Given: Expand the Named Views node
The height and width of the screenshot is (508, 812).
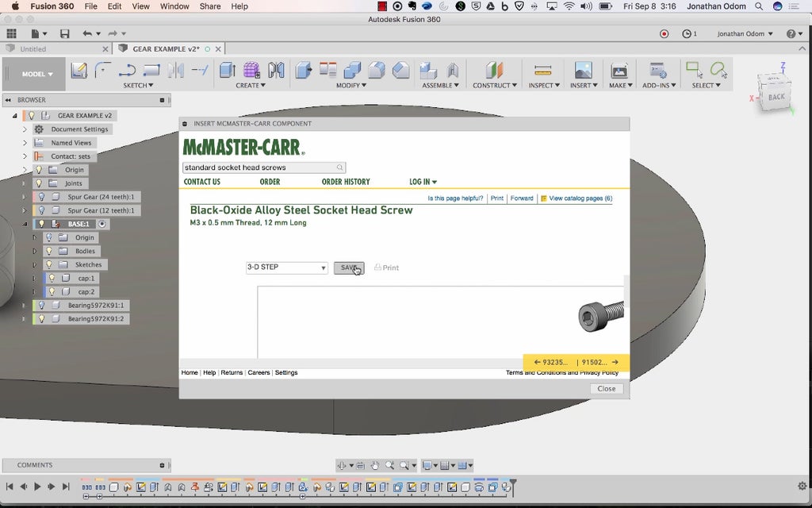Looking at the screenshot, I should tap(25, 143).
